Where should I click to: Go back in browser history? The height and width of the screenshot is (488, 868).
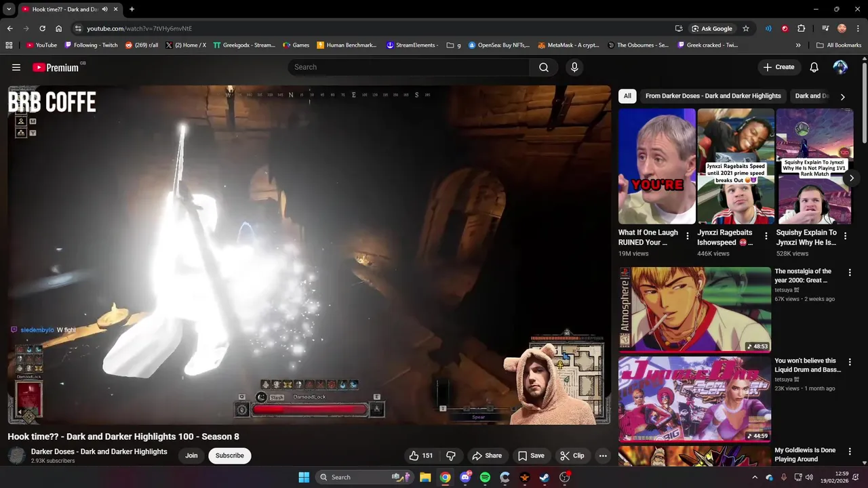click(x=9, y=28)
